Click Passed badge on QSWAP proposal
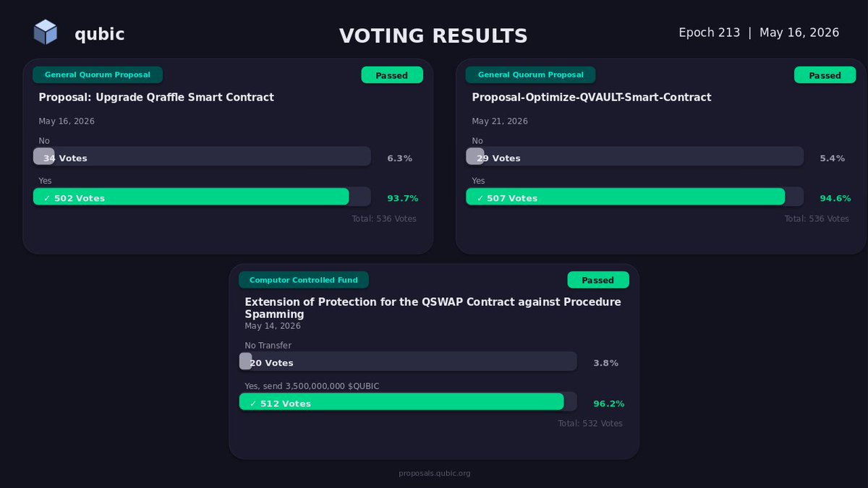The height and width of the screenshot is (488, 868). [597, 280]
